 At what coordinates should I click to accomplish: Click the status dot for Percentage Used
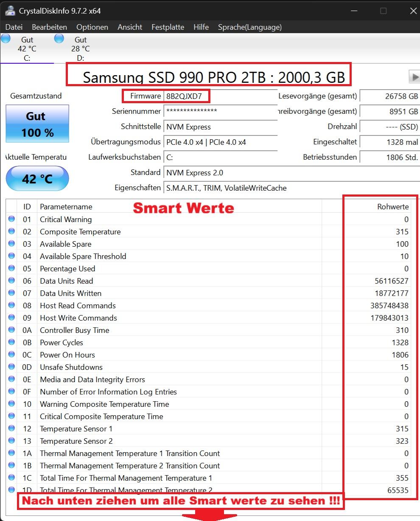click(11, 268)
